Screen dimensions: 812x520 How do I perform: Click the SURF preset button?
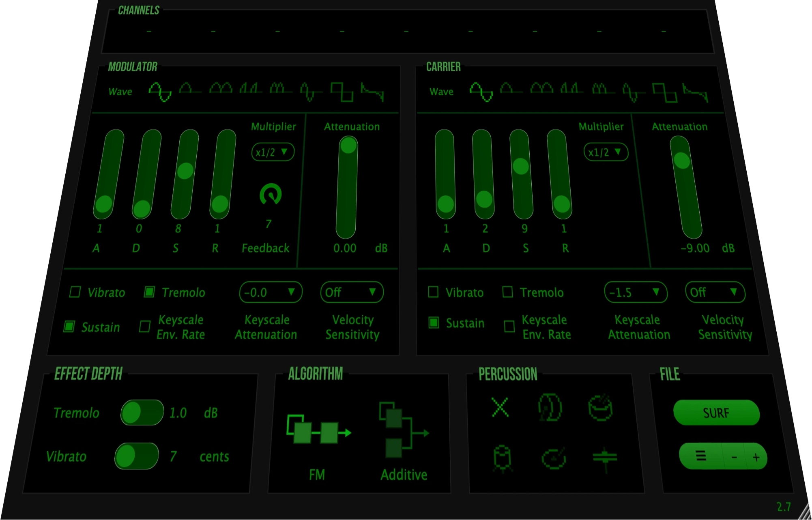716,413
